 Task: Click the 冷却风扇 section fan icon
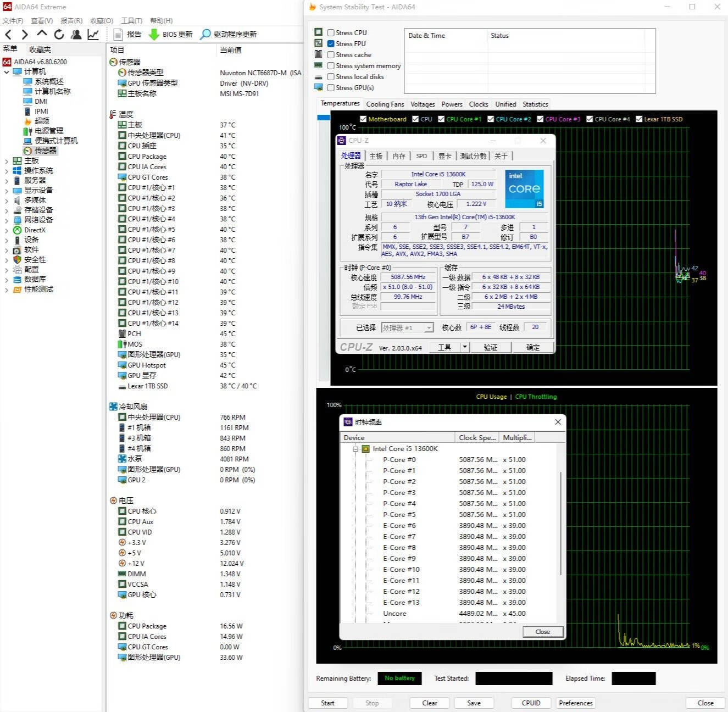113,407
